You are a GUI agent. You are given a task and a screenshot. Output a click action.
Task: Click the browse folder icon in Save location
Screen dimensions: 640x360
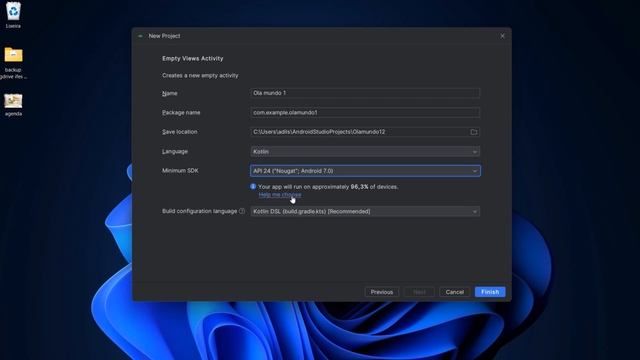[473, 132]
